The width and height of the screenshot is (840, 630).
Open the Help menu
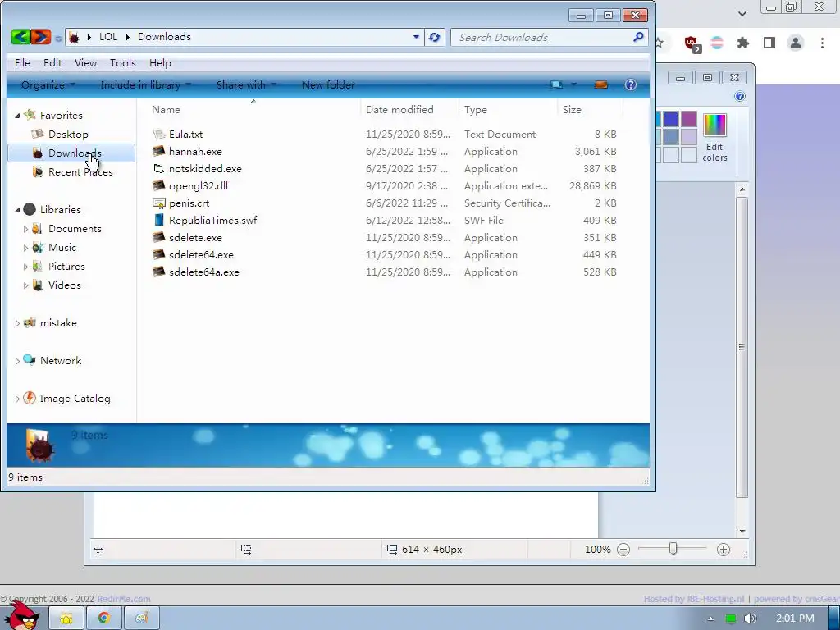click(x=160, y=63)
